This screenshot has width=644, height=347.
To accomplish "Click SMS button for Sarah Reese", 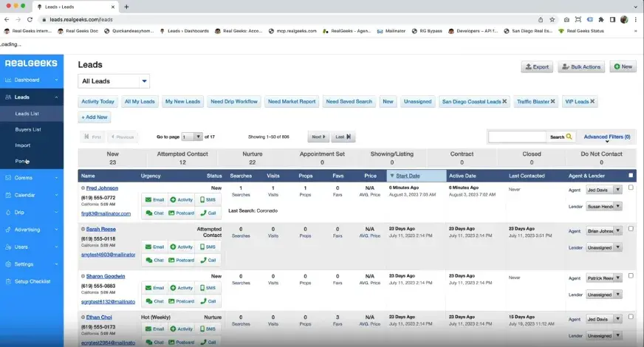I will pos(208,247).
